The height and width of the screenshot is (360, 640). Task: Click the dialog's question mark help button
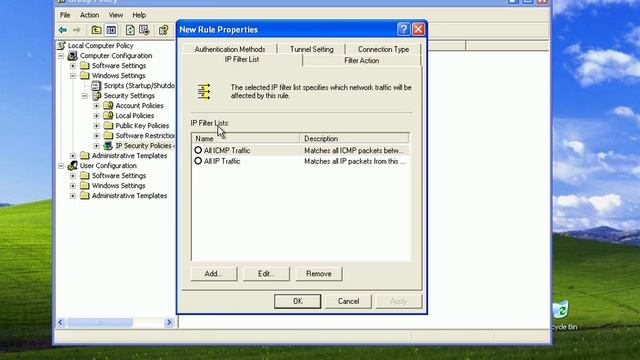pos(403,29)
